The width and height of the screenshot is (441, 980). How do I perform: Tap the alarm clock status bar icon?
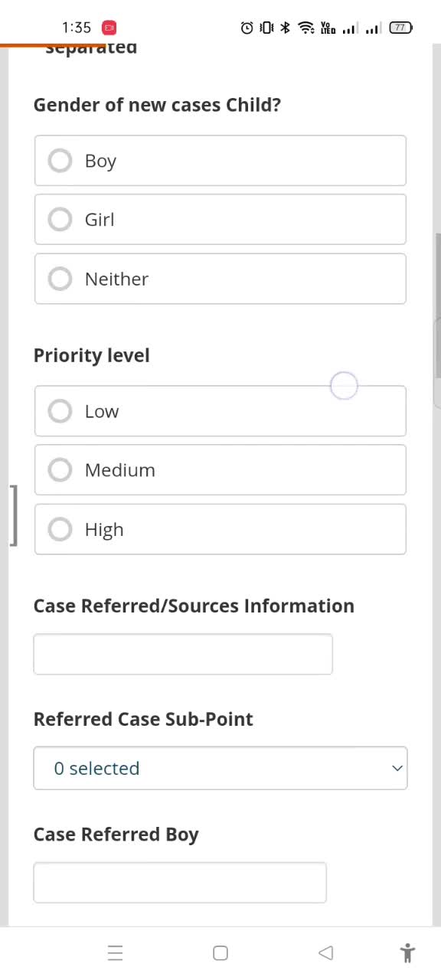click(247, 28)
